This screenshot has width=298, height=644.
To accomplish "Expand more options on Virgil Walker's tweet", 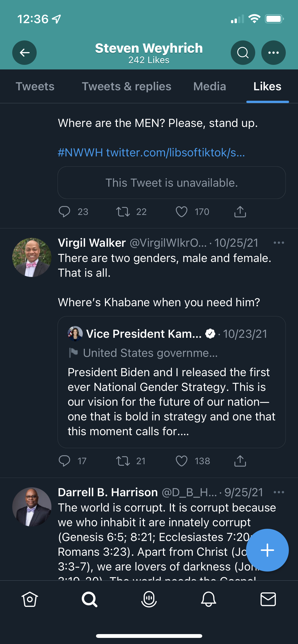I will pyautogui.click(x=279, y=243).
